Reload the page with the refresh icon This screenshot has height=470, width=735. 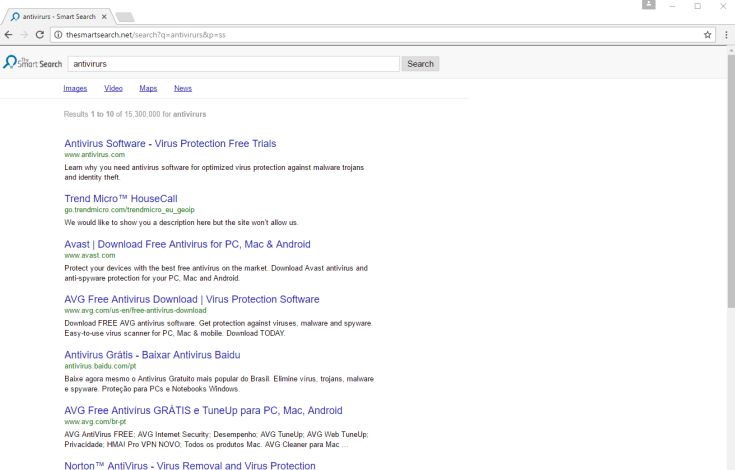click(x=40, y=35)
